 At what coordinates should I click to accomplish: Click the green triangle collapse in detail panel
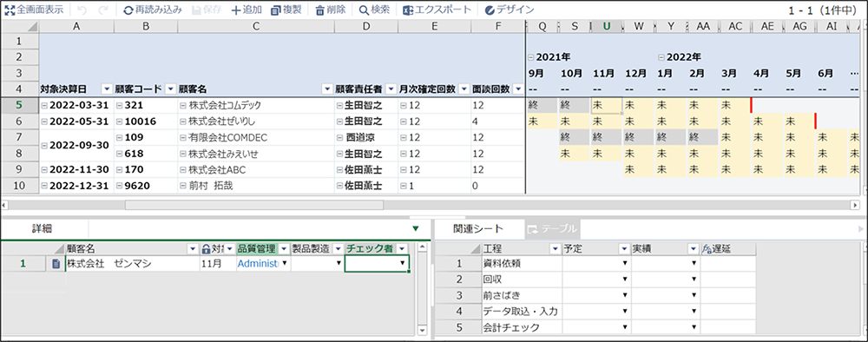(x=416, y=228)
